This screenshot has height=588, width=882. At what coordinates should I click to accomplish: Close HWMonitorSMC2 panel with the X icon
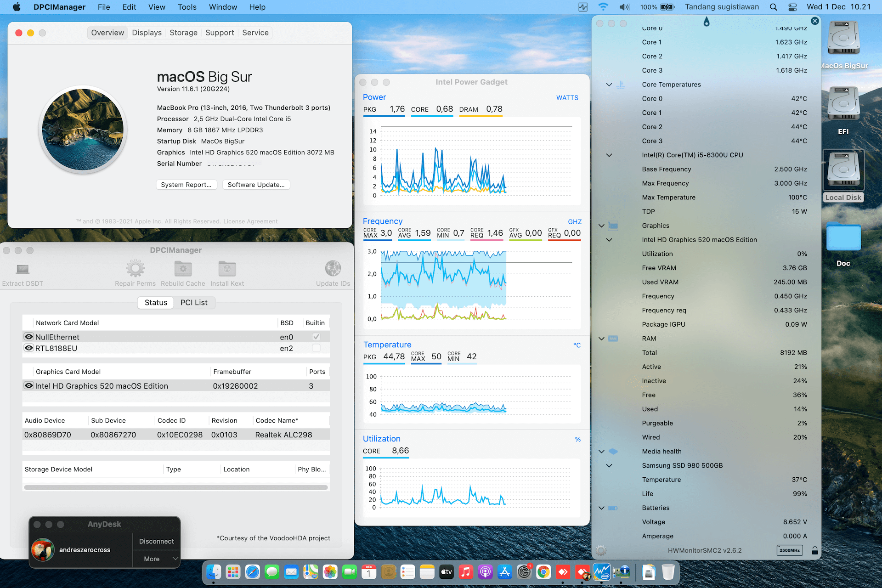(x=815, y=21)
